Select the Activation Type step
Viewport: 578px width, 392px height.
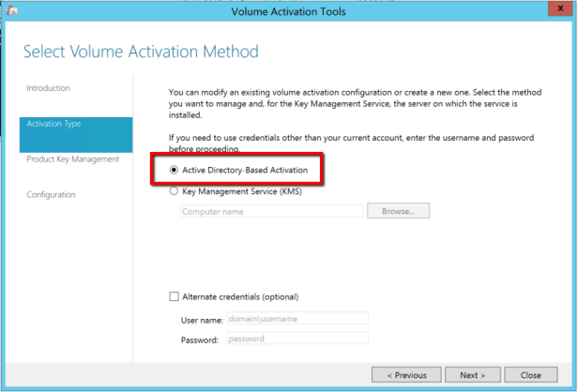pos(53,124)
